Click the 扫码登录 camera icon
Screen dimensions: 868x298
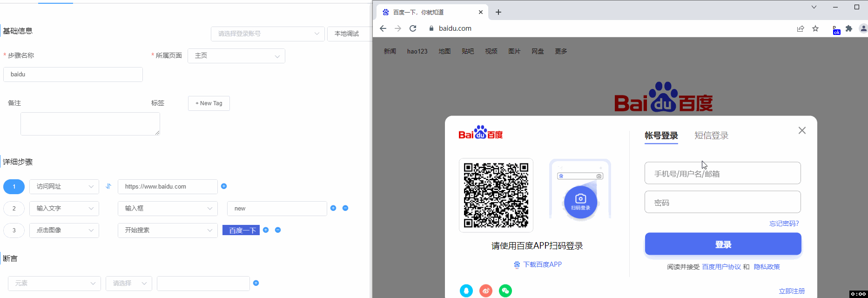[580, 202]
